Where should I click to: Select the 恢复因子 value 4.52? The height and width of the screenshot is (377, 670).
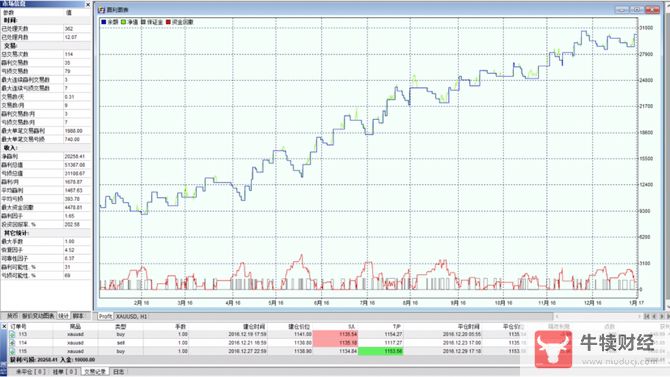pyautogui.click(x=69, y=250)
